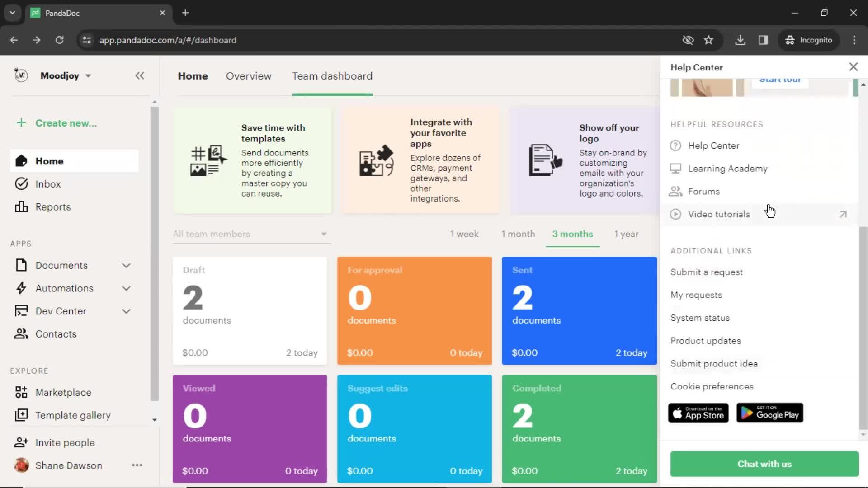Switch to the Overview tab
Image resolution: width=868 pixels, height=488 pixels.
pyautogui.click(x=249, y=76)
